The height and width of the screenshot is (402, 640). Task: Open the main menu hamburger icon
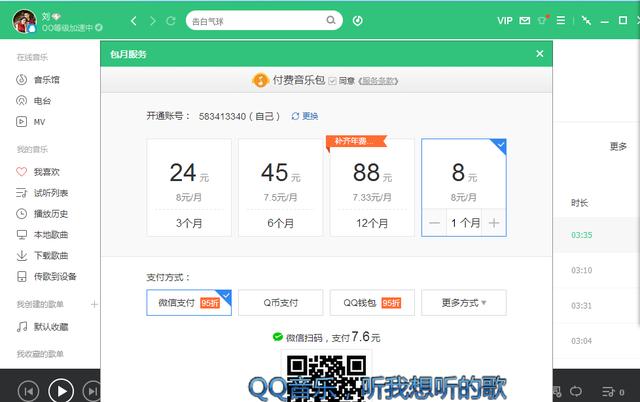click(561, 20)
